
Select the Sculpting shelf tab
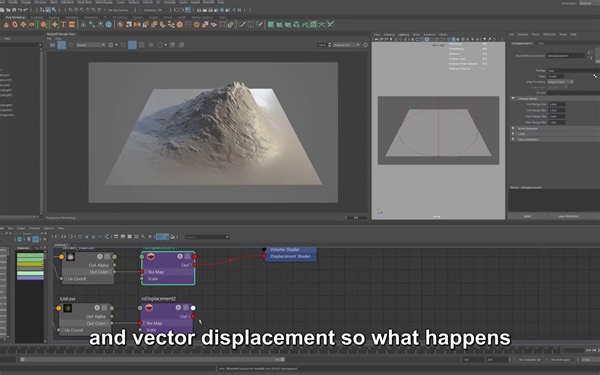[x=37, y=17]
